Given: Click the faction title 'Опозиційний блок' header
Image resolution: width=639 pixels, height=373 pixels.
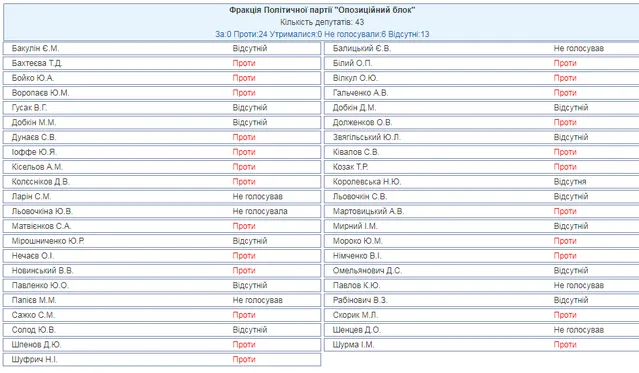Looking at the screenshot, I should click(322, 10).
